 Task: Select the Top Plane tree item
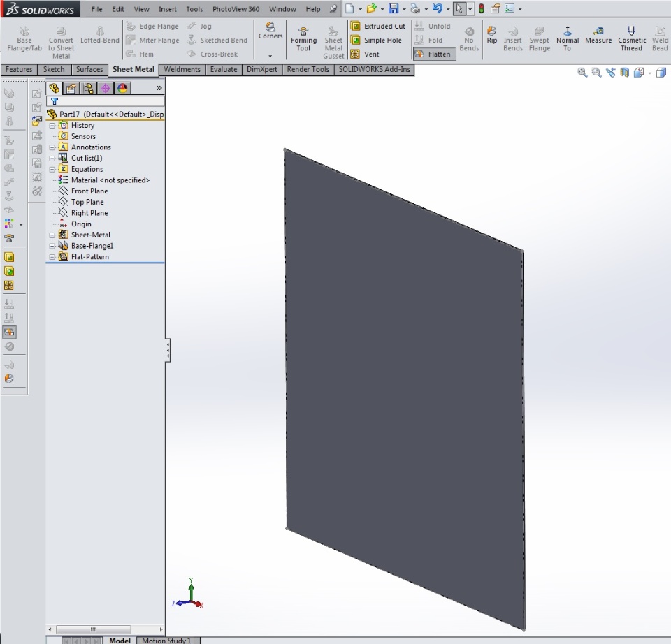click(81, 203)
